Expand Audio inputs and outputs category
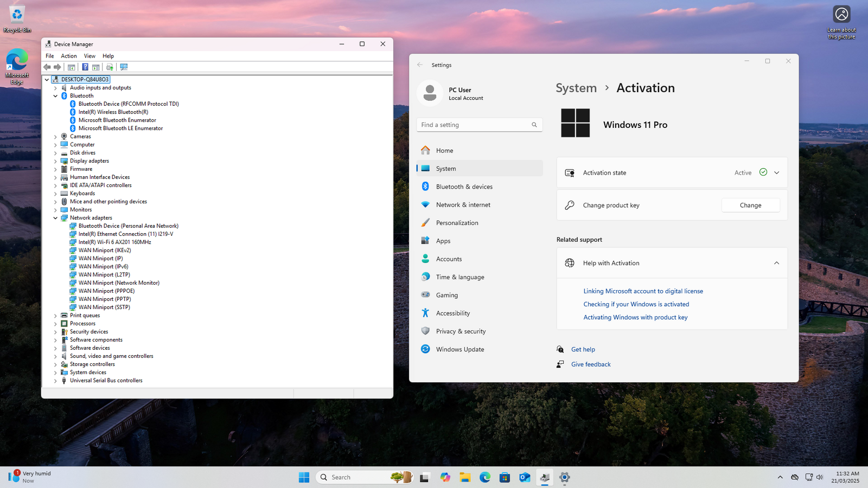Viewport: 868px width, 488px height. pos(55,88)
